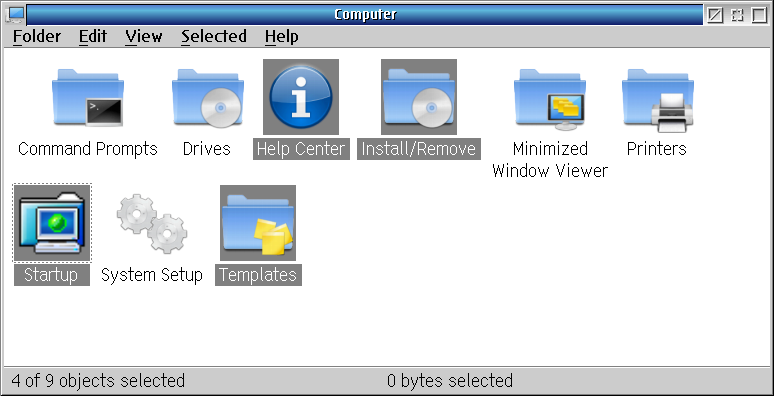Click the restore window button in the title bar
Viewport: 774px width, 396px height.
point(737,15)
